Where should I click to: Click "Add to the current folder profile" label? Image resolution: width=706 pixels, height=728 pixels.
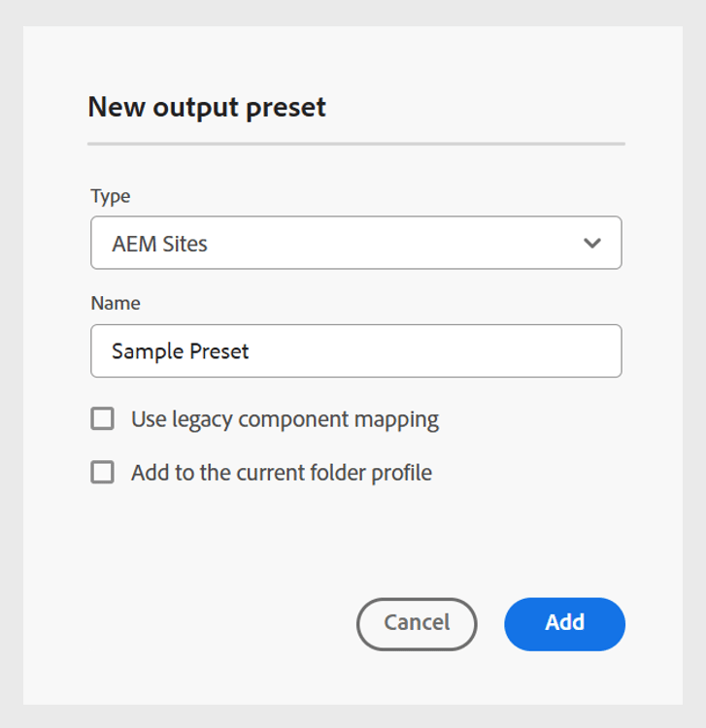tap(282, 473)
